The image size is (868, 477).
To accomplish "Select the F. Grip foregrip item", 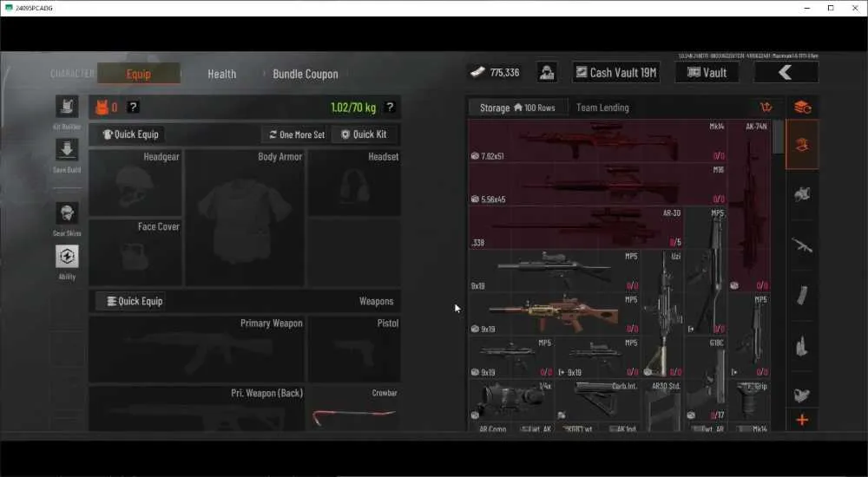I will pos(749,400).
